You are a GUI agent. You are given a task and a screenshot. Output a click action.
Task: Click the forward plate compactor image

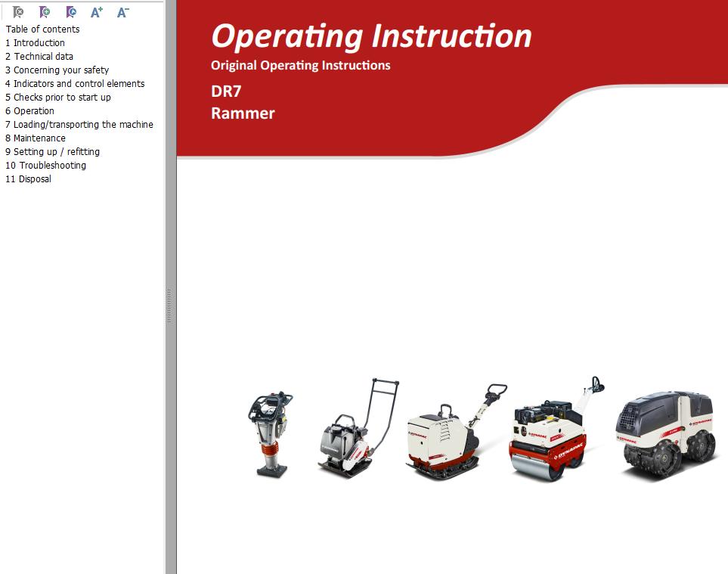(358, 428)
